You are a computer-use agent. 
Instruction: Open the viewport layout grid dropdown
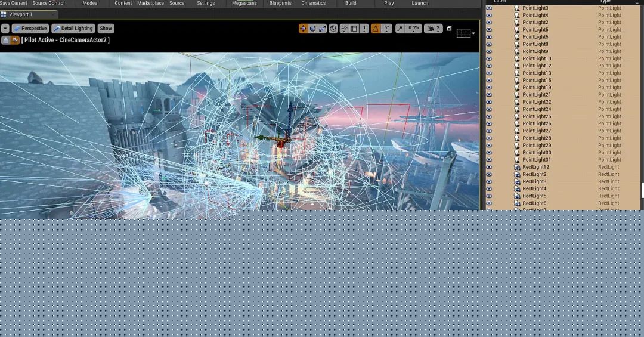[x=465, y=33]
